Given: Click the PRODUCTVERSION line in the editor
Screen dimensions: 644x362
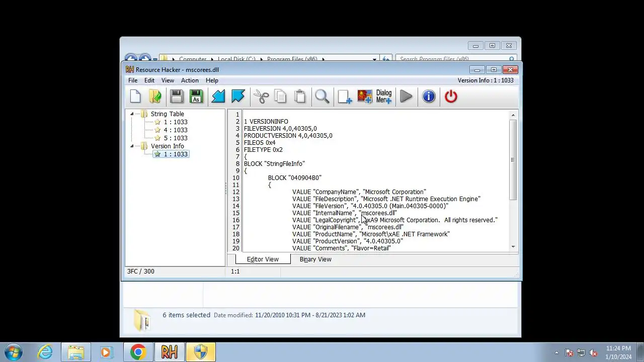Looking at the screenshot, I should (288, 136).
